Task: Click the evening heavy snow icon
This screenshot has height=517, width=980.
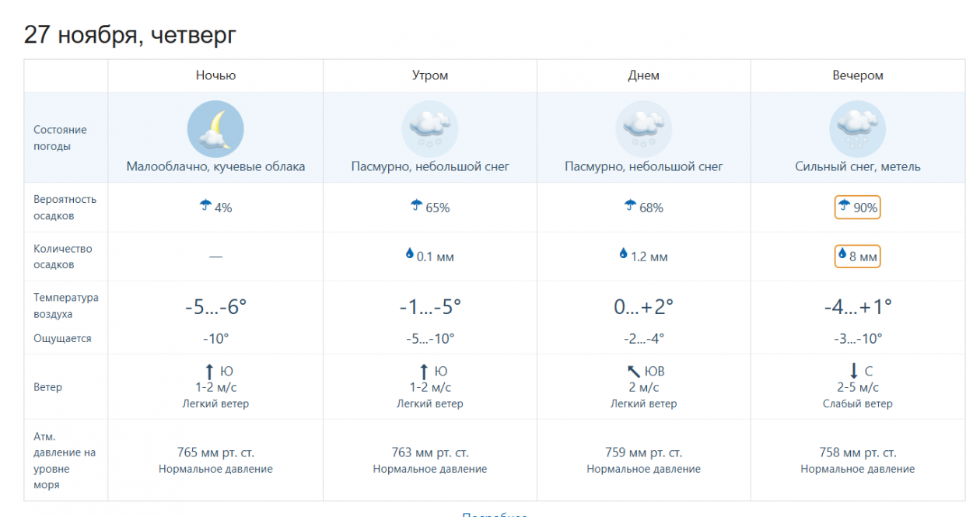Action: click(857, 129)
